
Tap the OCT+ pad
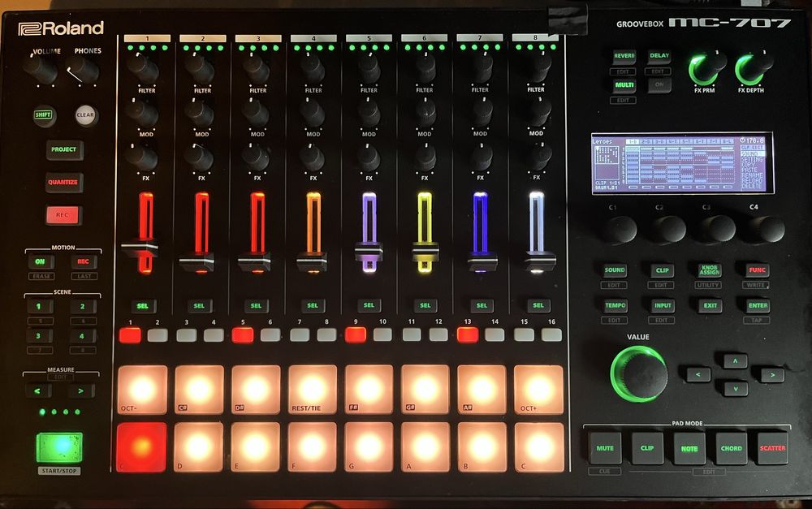(x=538, y=390)
